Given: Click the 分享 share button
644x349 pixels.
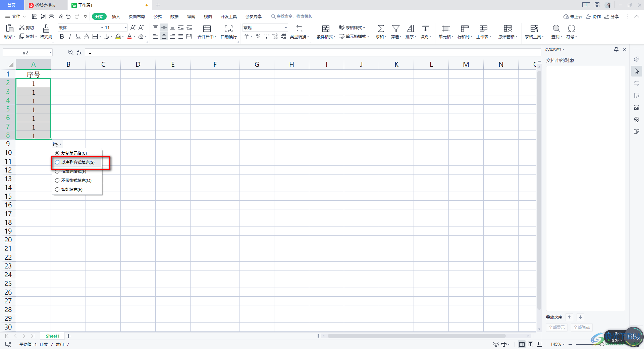Looking at the screenshot, I should point(611,16).
